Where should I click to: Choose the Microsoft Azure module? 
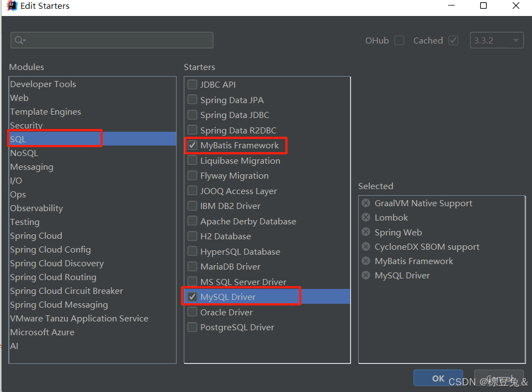[x=92, y=332]
